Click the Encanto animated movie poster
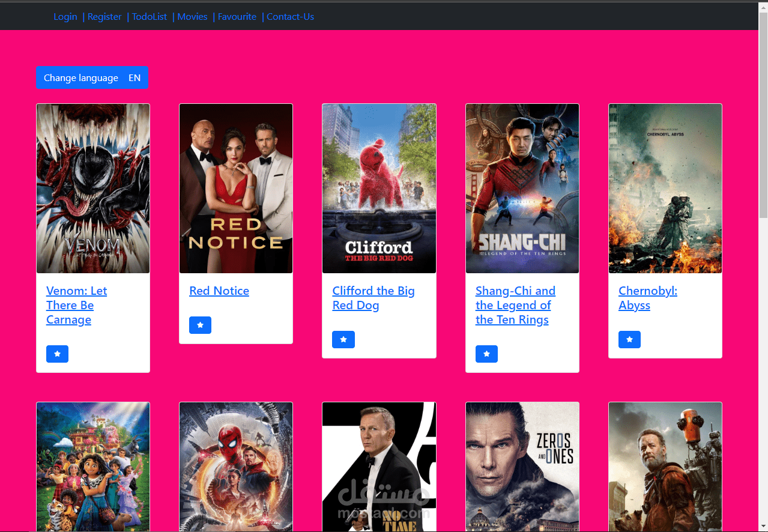The image size is (768, 532). 93,467
